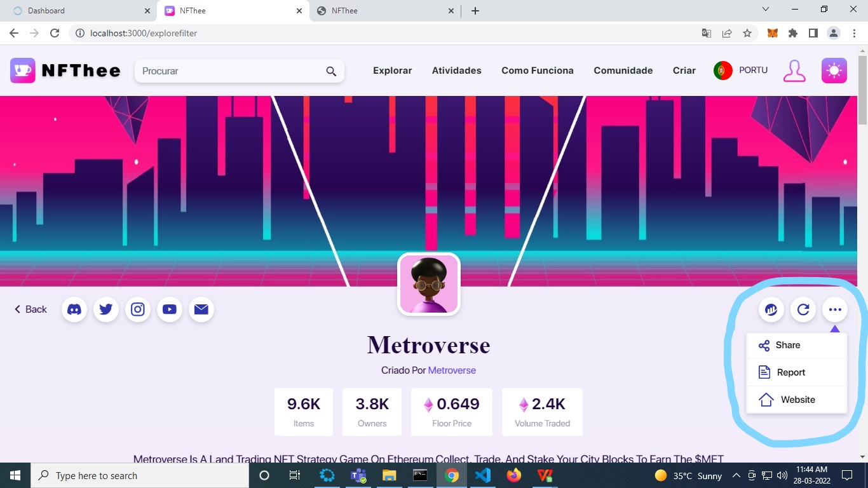This screenshot has width=868, height=488.
Task: Click the email envelope icon
Action: click(201, 309)
